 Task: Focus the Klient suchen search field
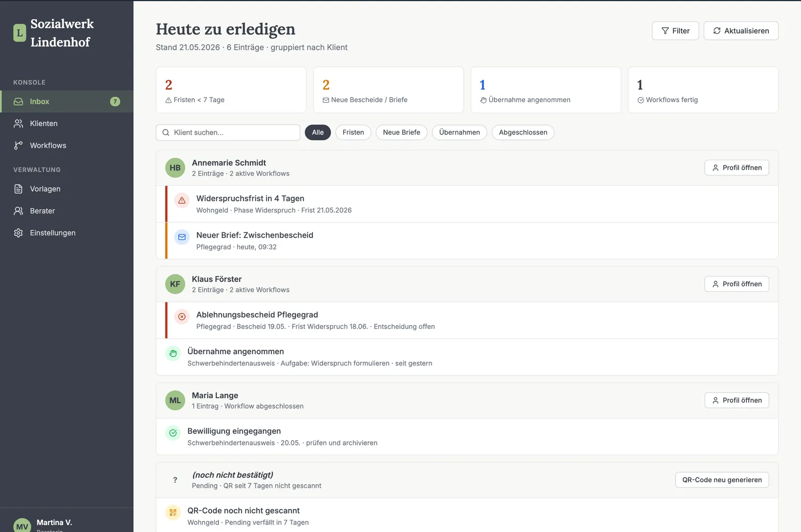[228, 132]
